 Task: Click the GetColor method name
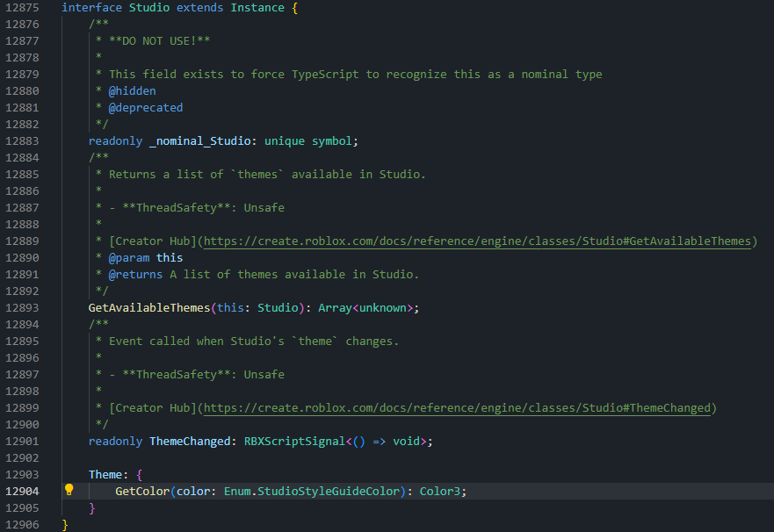click(x=142, y=491)
